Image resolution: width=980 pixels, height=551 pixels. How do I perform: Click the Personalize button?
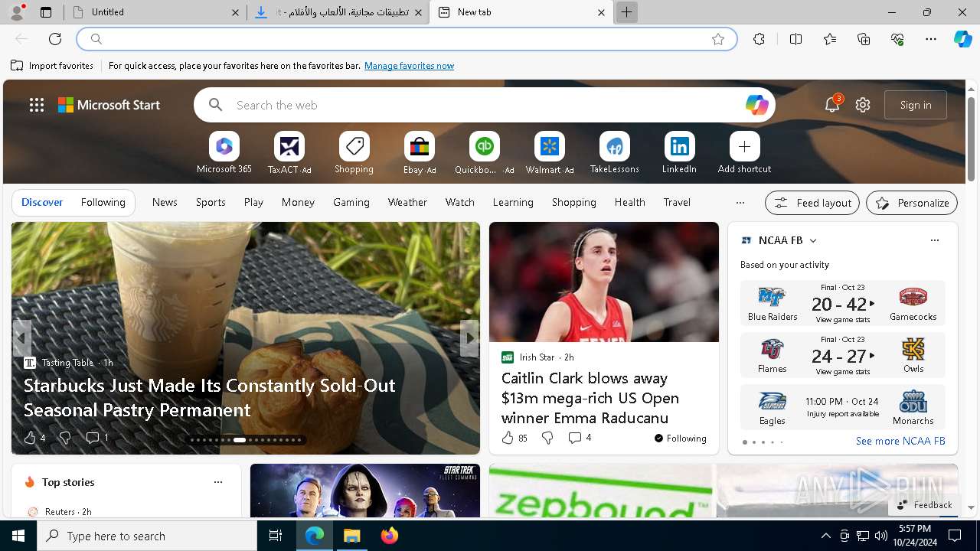tap(912, 203)
